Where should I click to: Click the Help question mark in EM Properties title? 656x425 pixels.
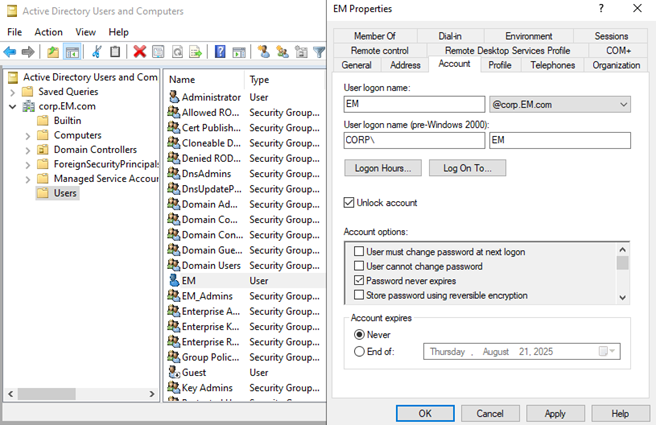click(601, 8)
